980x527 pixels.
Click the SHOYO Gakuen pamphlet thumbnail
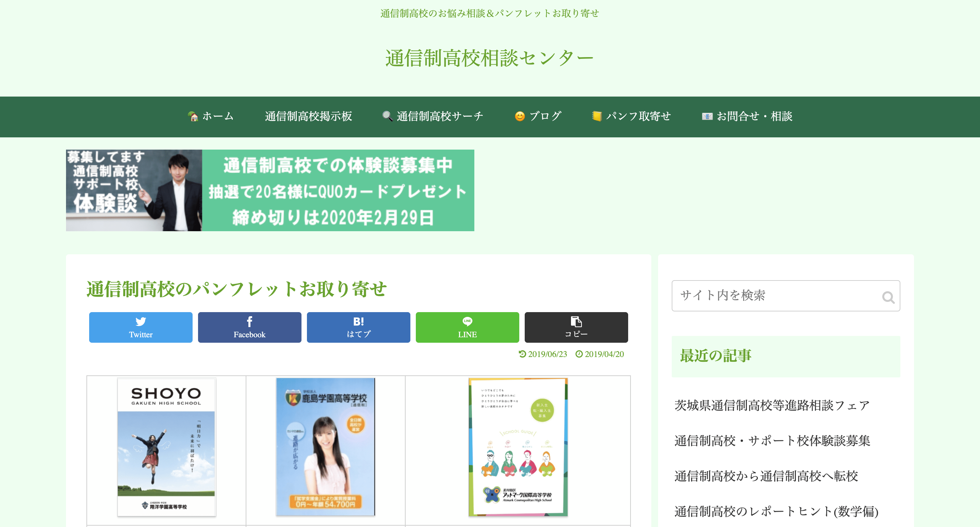166,447
